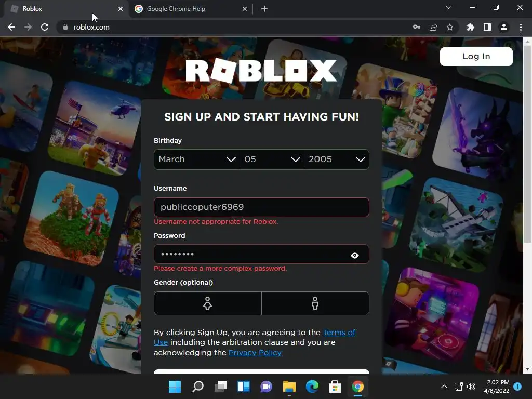Open Teams Chat on the taskbar

point(267,387)
